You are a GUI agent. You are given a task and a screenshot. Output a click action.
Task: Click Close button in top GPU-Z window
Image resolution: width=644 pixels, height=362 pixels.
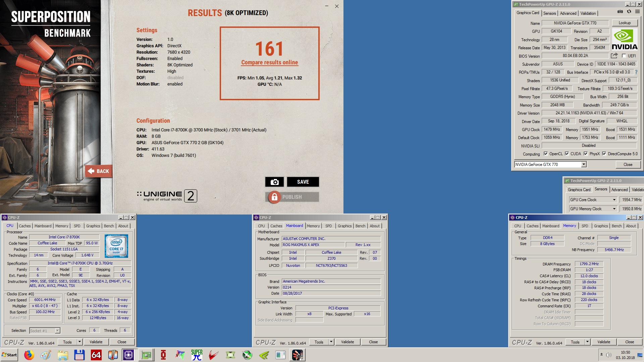pos(628,165)
